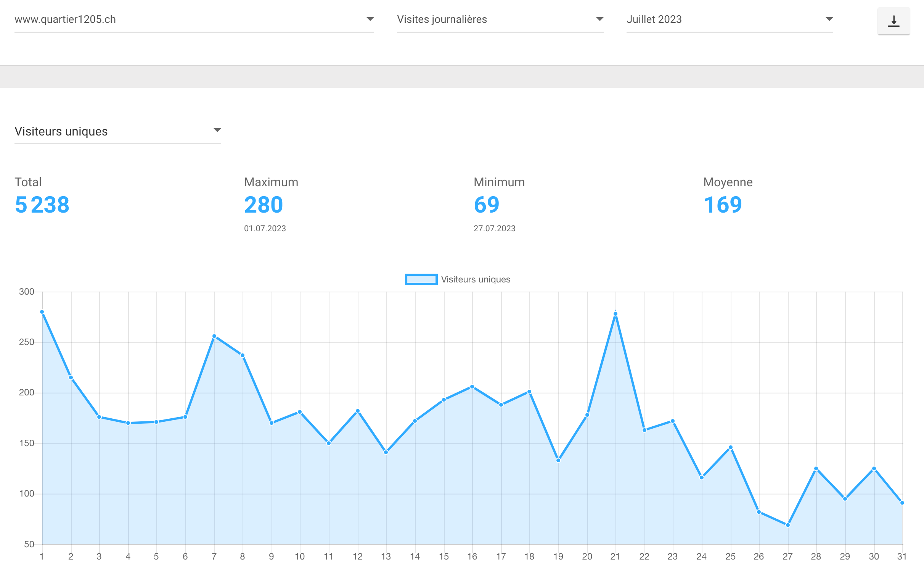Image resolution: width=924 pixels, height=579 pixels.
Task: Click the Total value 5 238
Action: (42, 205)
